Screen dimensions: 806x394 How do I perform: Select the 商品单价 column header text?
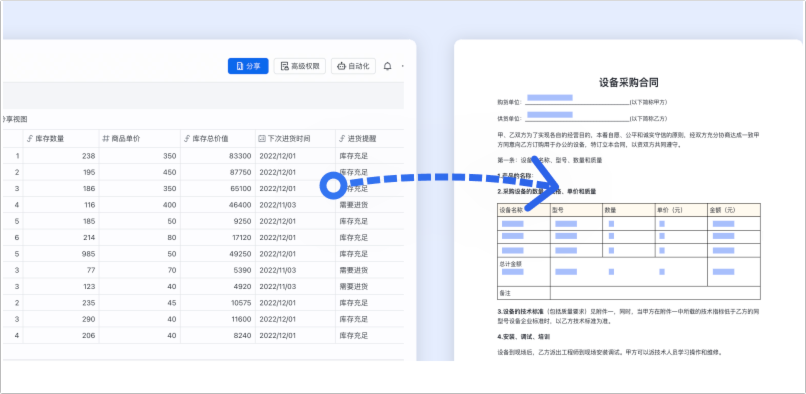point(126,139)
